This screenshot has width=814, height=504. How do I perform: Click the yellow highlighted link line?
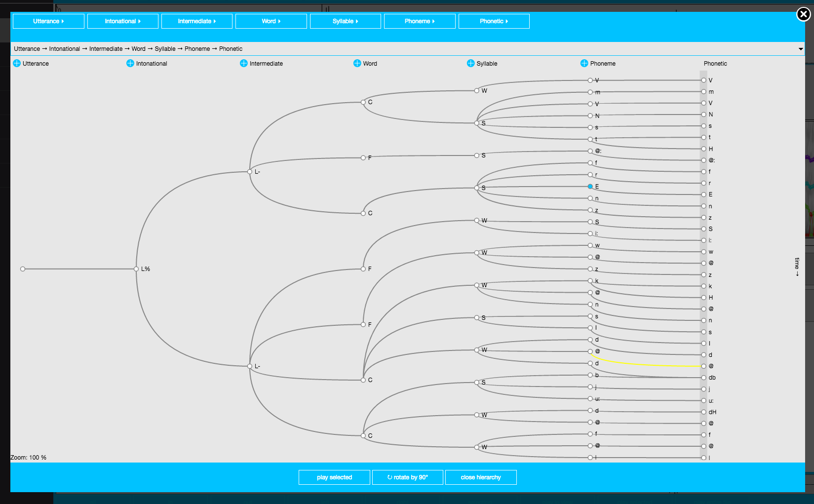(x=647, y=364)
